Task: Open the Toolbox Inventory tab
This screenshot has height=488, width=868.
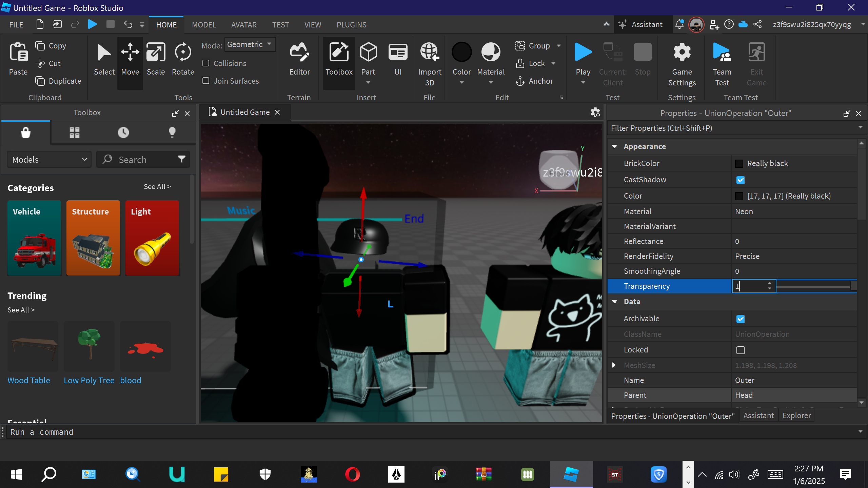Action: [75, 133]
